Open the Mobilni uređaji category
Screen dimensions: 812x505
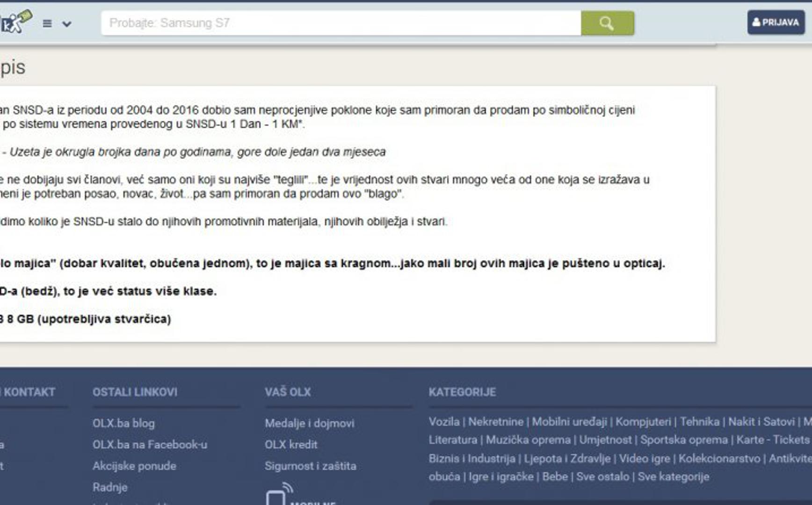click(x=569, y=422)
